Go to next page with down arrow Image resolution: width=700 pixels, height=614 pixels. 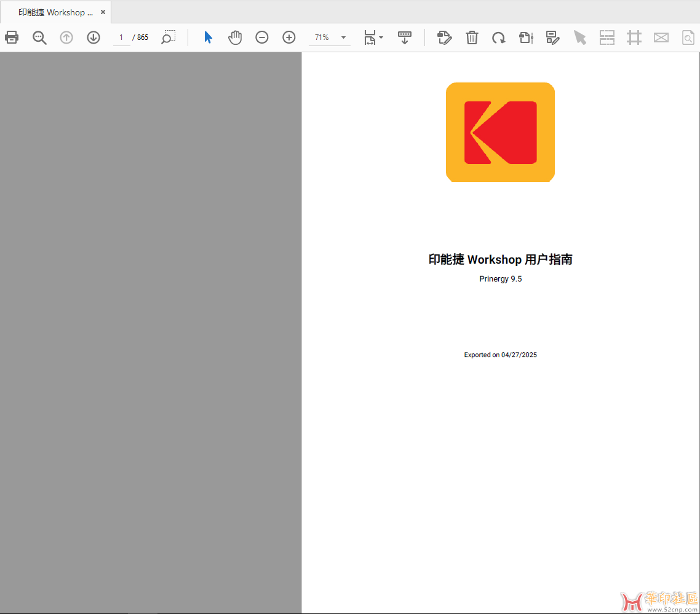pyautogui.click(x=93, y=37)
